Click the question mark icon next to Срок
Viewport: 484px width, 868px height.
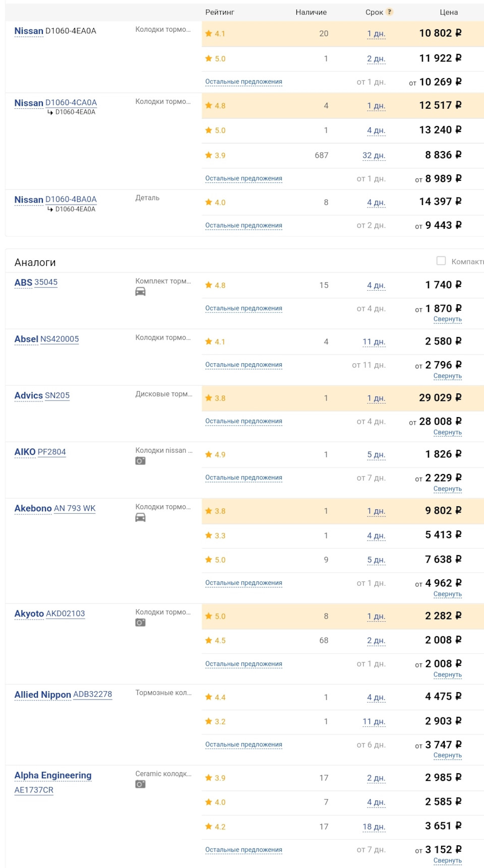390,12
